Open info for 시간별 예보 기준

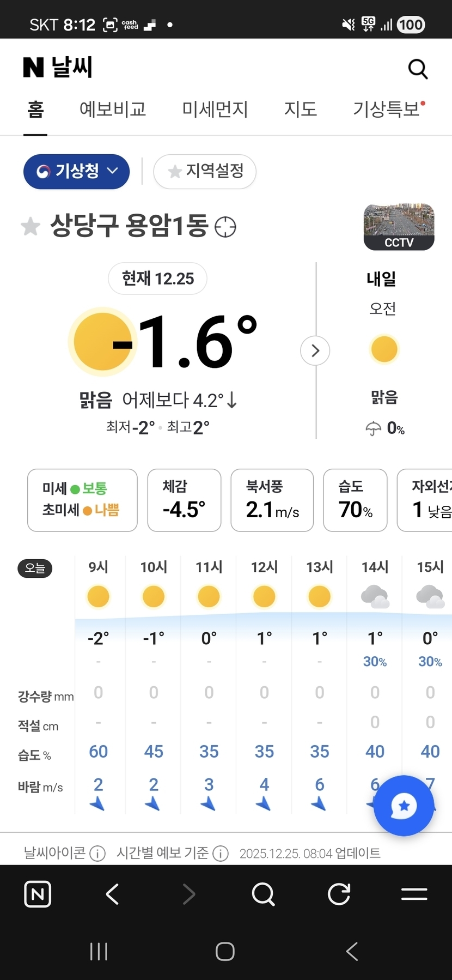(221, 853)
